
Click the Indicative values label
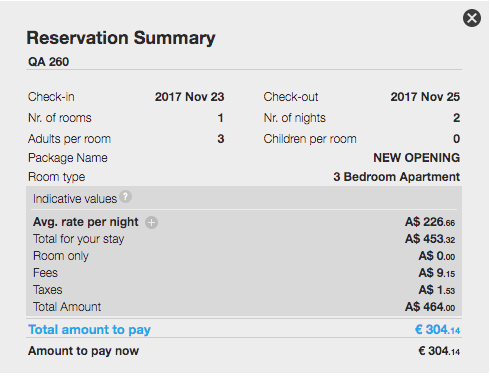click(x=75, y=199)
